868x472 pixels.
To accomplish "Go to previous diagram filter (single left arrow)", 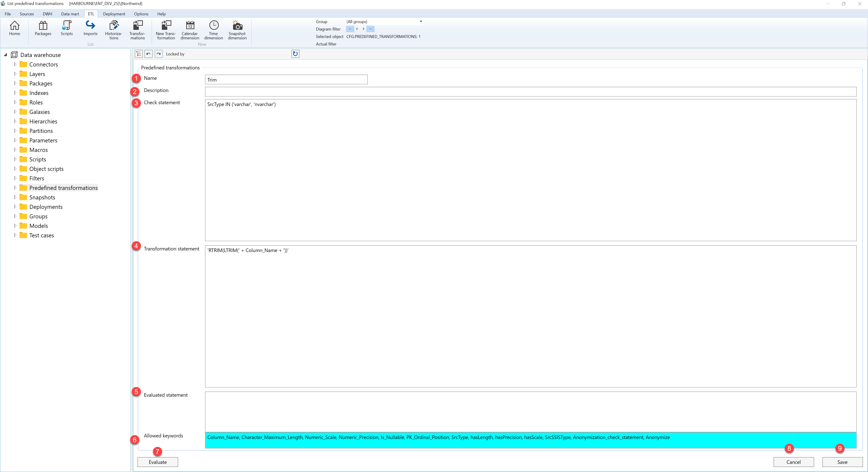I will (357, 29).
